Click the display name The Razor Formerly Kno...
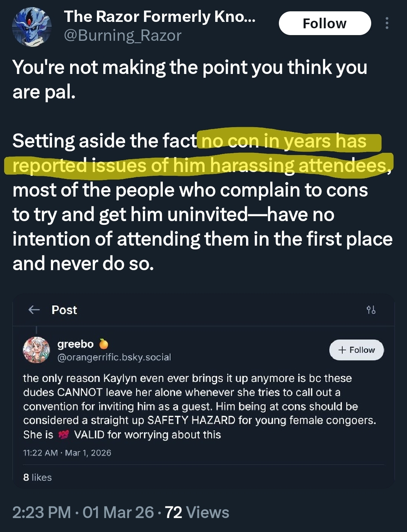The height and width of the screenshot is (532, 407). pos(159,17)
